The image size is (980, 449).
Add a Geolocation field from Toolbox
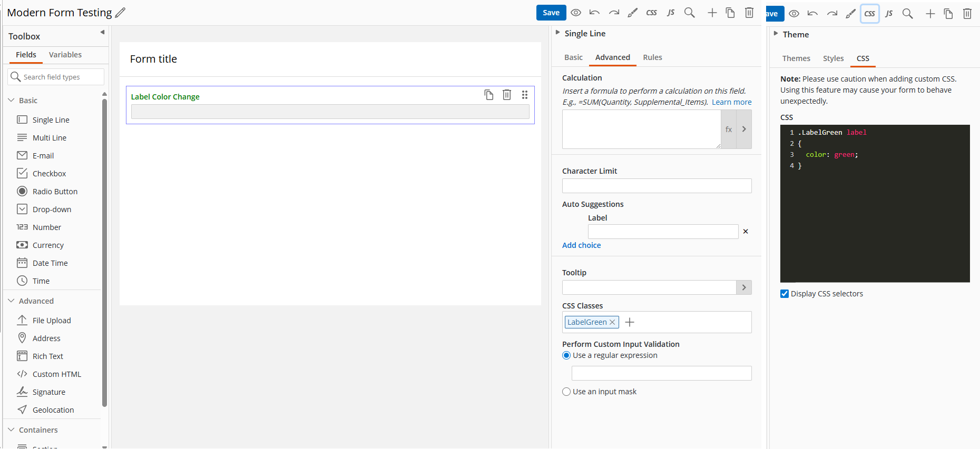pos(53,410)
